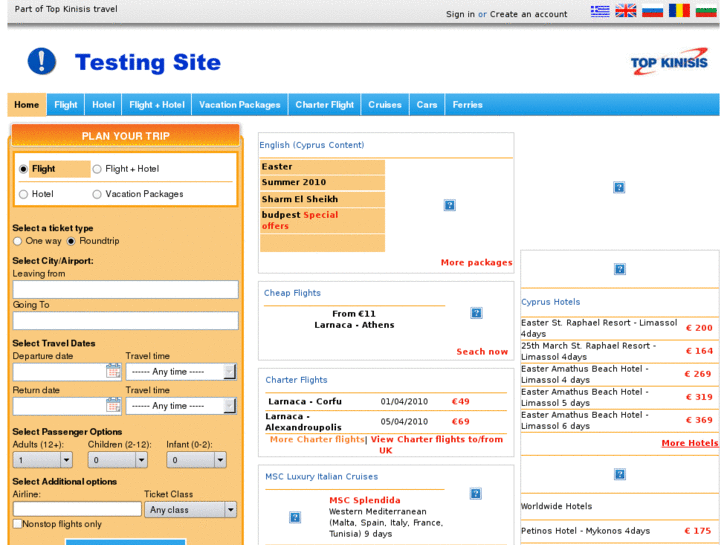Click the placeholder image right of MSC Luxury Cruises heading
The height and width of the screenshot is (545, 727).
475,494
